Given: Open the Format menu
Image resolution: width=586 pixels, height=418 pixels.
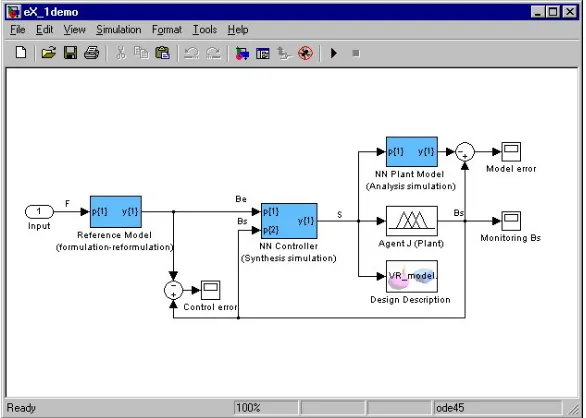Looking at the screenshot, I should tap(167, 30).
